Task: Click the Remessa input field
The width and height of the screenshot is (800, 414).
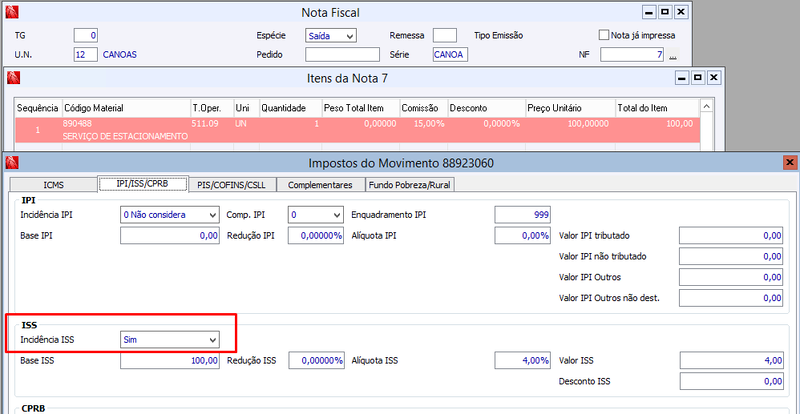Action: [445, 36]
